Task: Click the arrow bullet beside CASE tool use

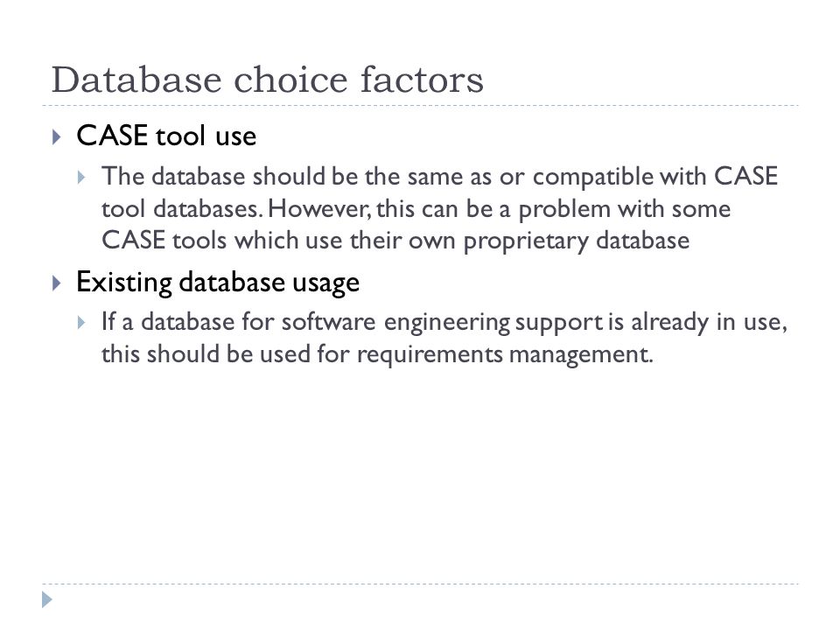Action: 57,137
